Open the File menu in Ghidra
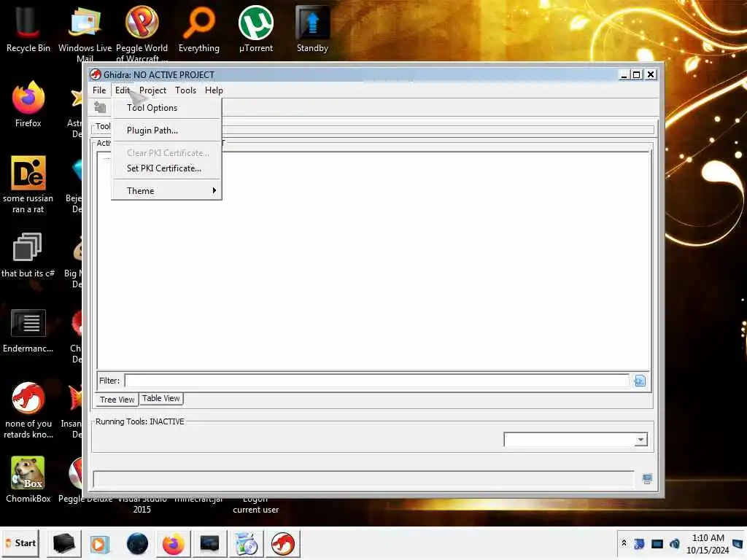Viewport: 747px width, 560px height. (99, 90)
